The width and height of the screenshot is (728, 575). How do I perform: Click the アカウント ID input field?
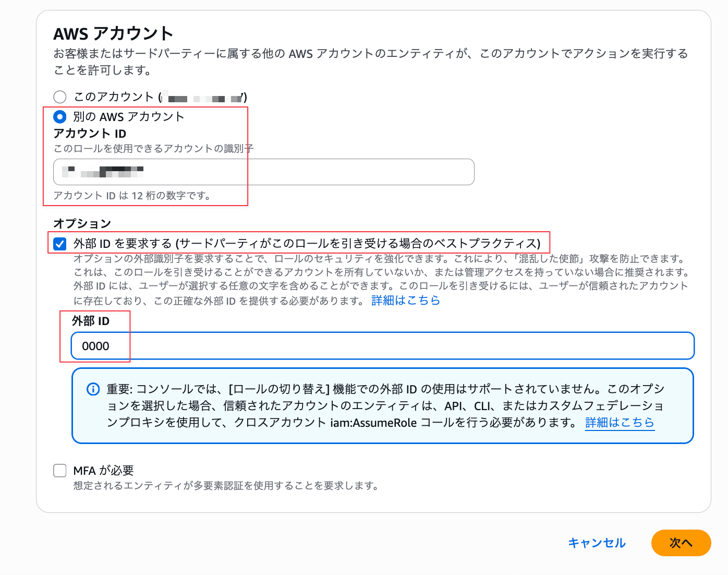pos(263,172)
